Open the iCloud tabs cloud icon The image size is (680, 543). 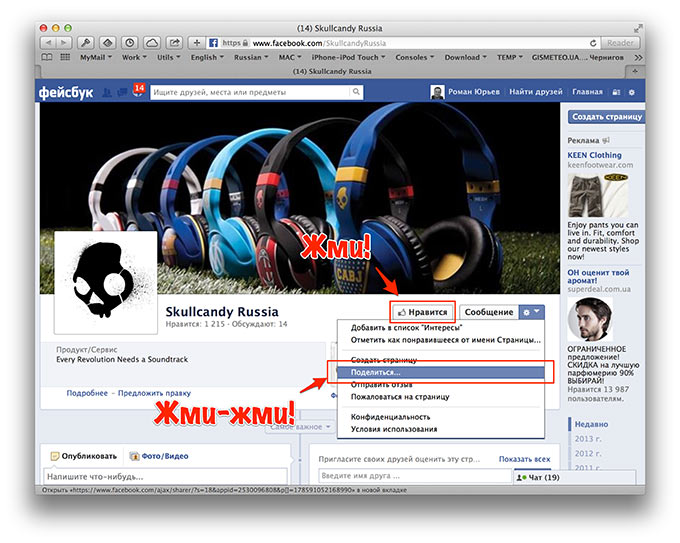[151, 43]
